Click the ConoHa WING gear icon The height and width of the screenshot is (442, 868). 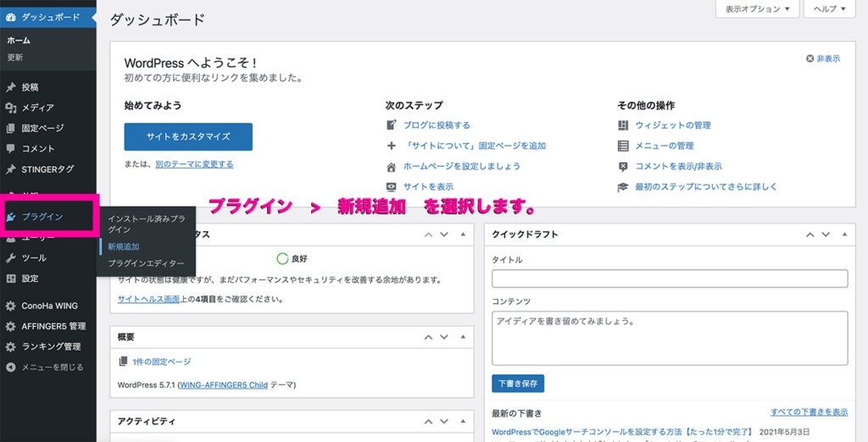[x=10, y=306]
